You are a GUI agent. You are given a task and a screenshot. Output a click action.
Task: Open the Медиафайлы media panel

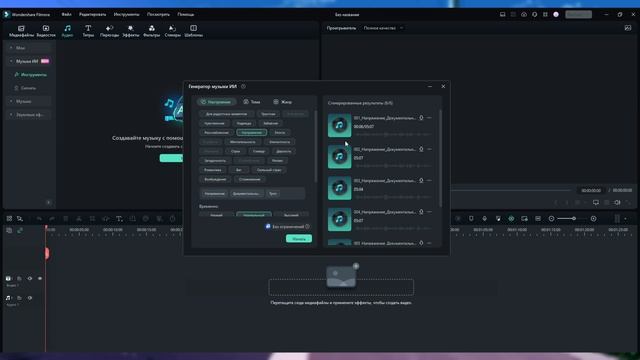(x=21, y=31)
